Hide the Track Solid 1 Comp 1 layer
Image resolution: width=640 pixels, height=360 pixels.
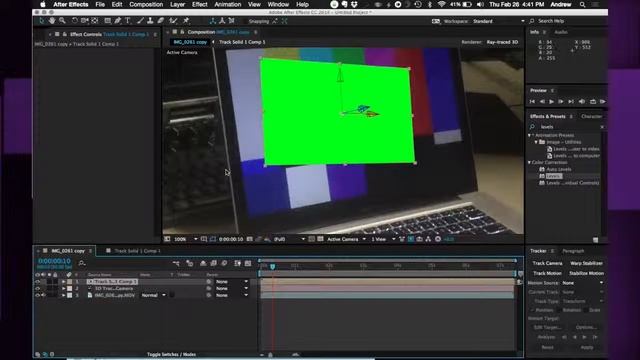point(38,282)
